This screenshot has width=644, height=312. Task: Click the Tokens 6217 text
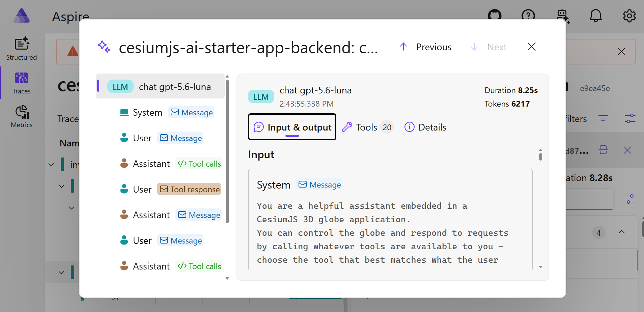pos(507,104)
